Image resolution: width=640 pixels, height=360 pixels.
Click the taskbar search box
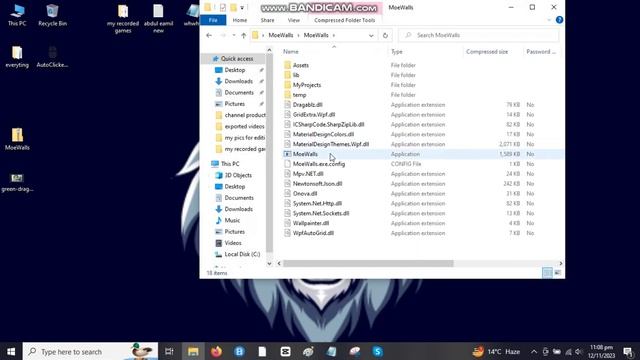click(x=90, y=351)
